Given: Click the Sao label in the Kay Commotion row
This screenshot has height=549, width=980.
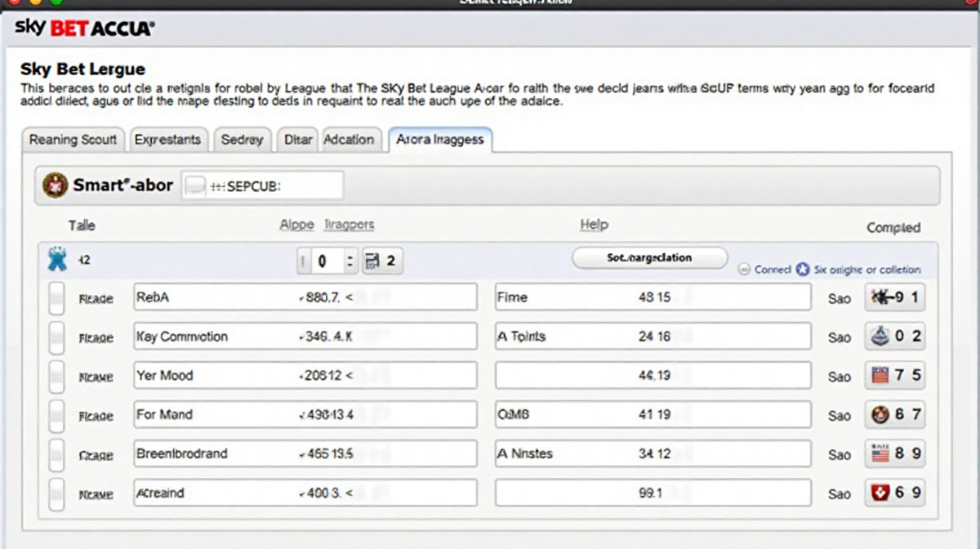Looking at the screenshot, I should [839, 337].
